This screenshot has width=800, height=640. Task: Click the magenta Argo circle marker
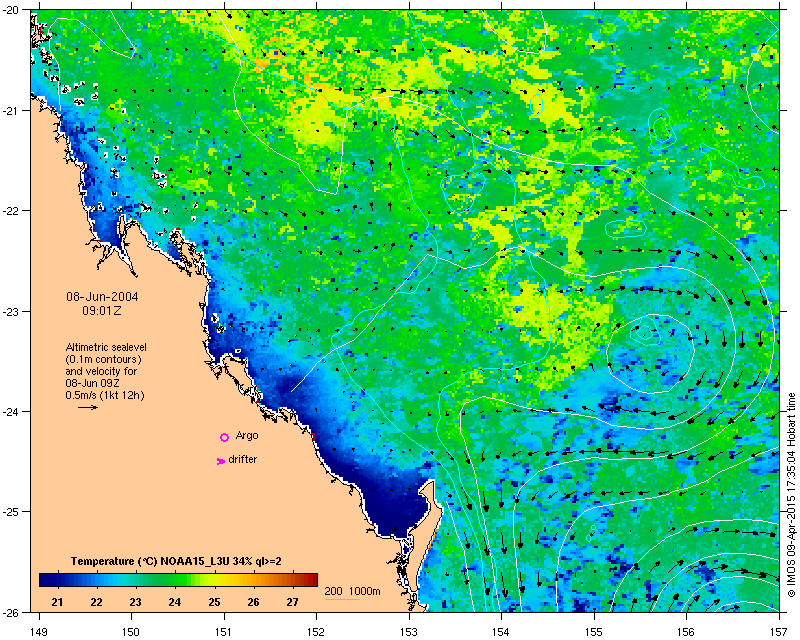[224, 437]
